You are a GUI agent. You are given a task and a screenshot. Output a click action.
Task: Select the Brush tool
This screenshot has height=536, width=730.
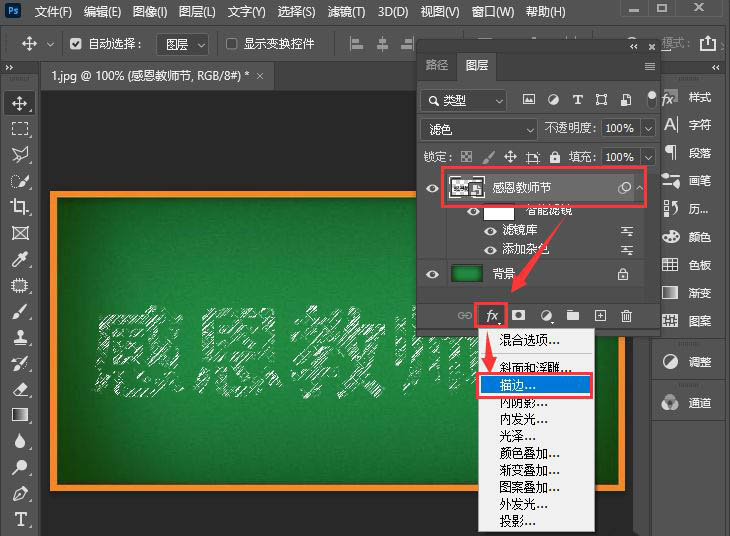pyautogui.click(x=20, y=311)
